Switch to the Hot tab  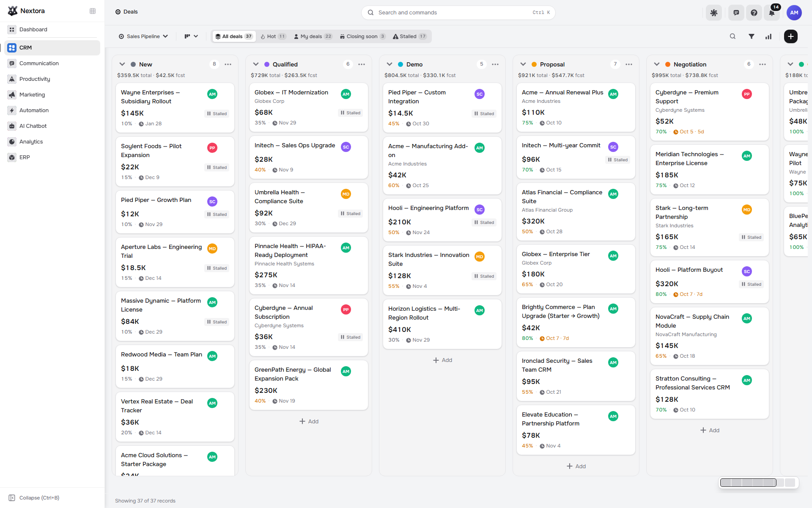(x=274, y=36)
